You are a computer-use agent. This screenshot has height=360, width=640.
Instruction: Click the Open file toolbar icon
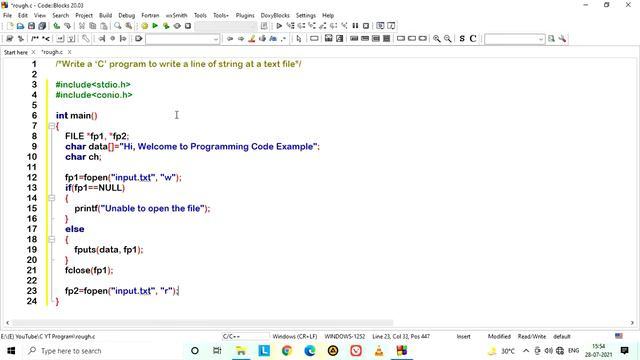[x=20, y=26]
